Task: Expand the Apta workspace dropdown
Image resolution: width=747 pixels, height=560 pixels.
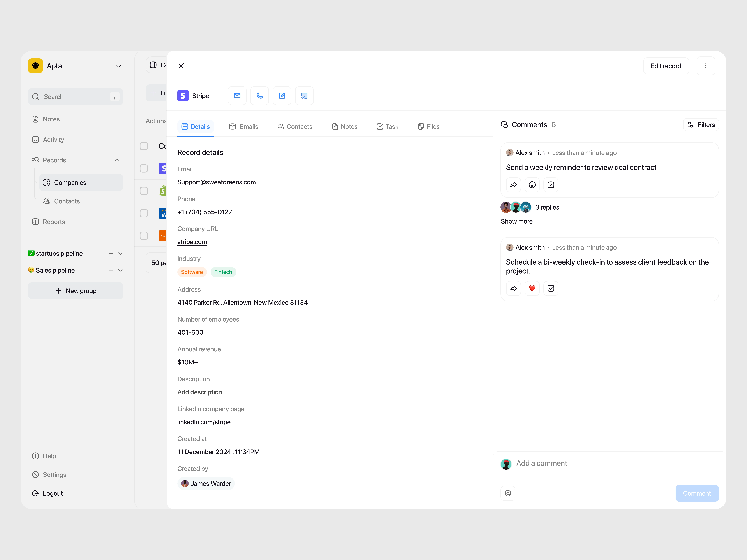Action: (119, 66)
